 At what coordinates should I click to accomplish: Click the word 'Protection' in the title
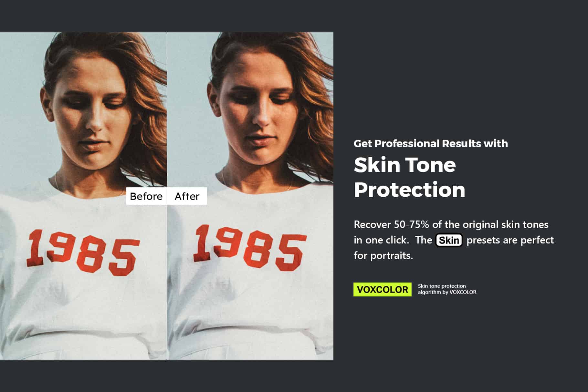[x=409, y=190]
